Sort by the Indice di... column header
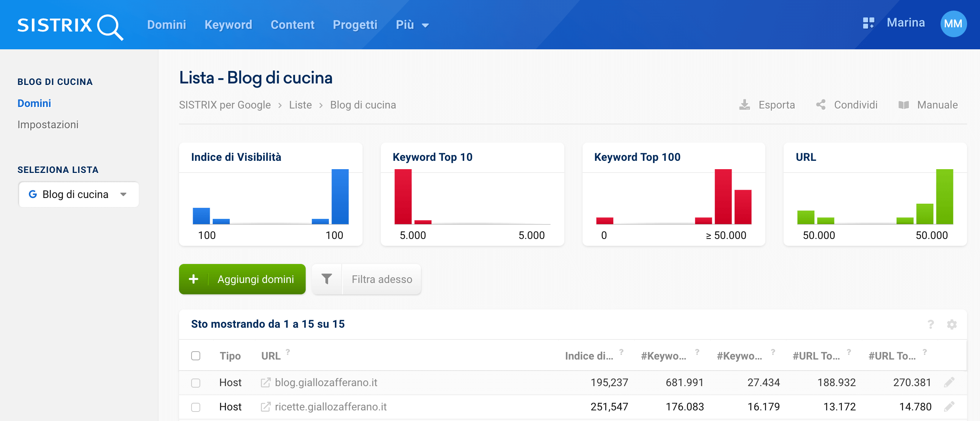This screenshot has width=980, height=421. (589, 356)
